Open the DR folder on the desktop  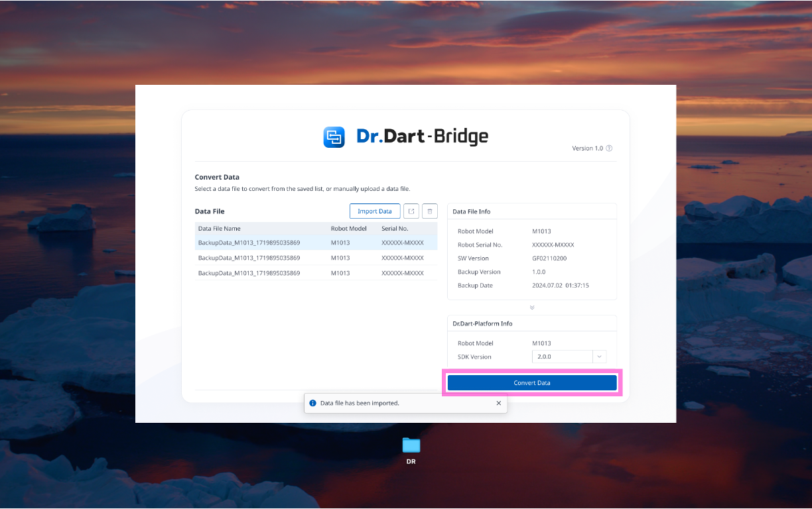(411, 446)
